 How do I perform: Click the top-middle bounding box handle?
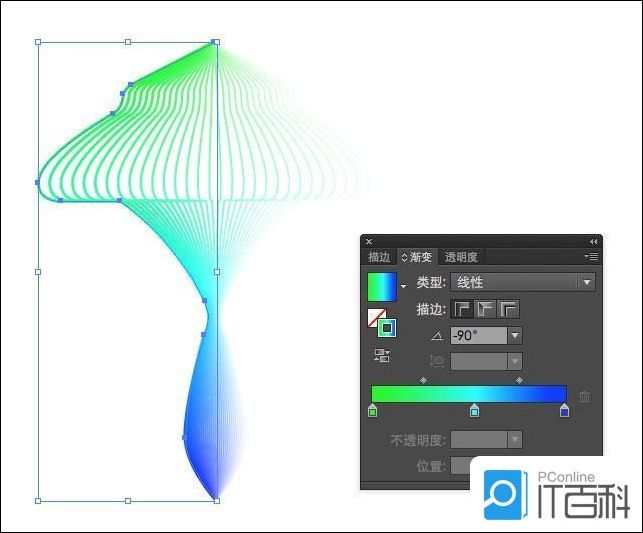128,42
